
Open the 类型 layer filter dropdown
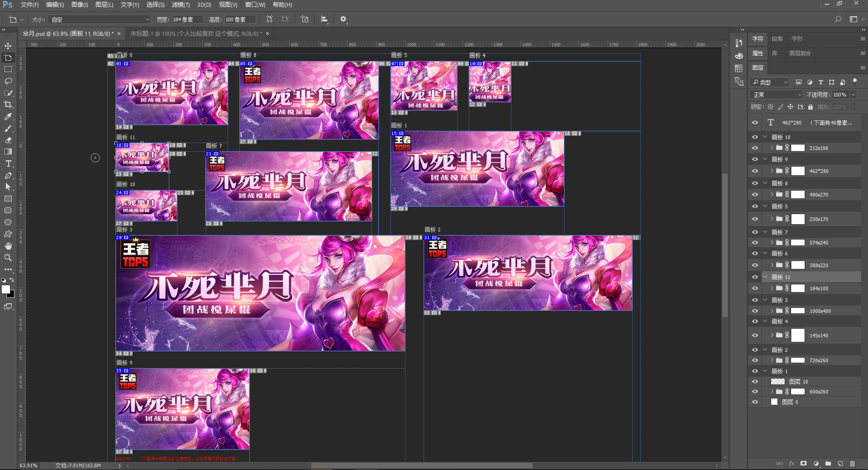coord(770,82)
